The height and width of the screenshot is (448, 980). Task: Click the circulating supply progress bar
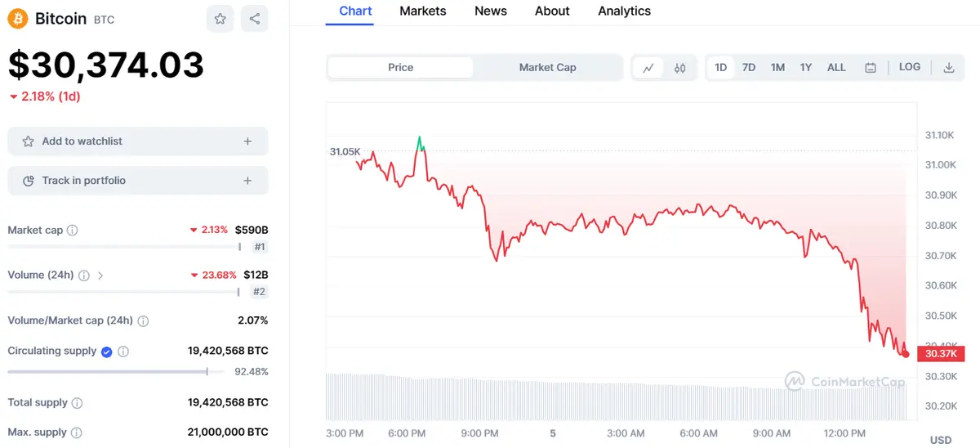[108, 372]
